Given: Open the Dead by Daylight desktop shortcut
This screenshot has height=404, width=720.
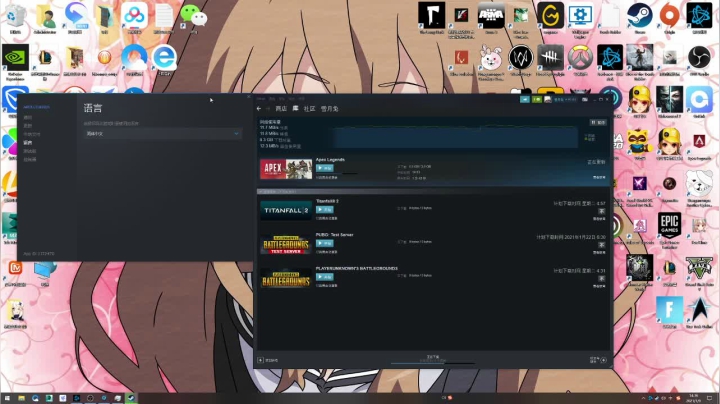Looking at the screenshot, I should (x=551, y=60).
